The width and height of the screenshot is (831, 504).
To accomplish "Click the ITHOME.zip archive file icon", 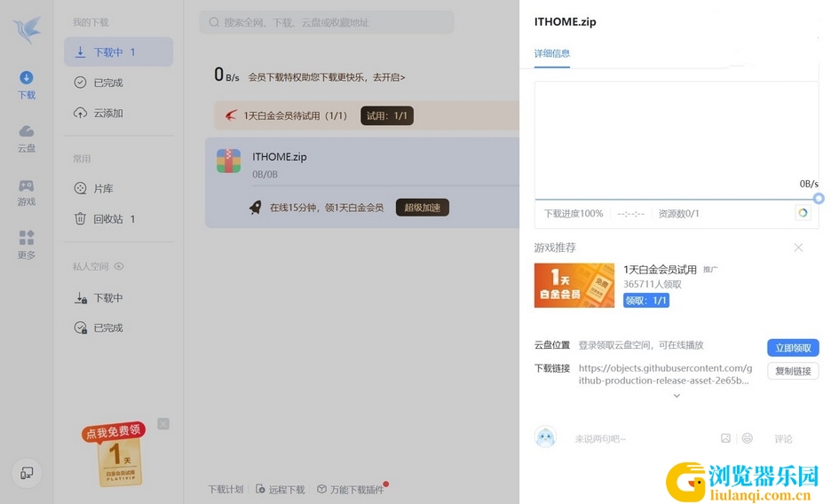I will 228,161.
